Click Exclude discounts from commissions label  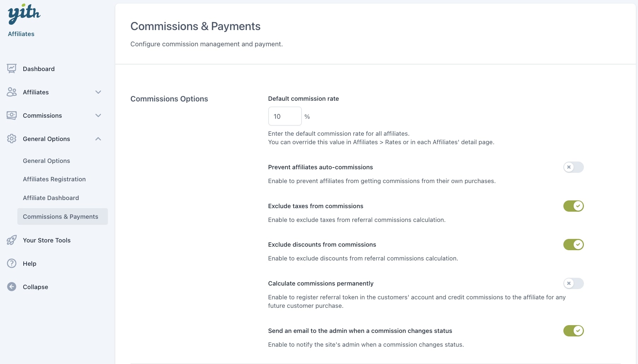pos(322,245)
